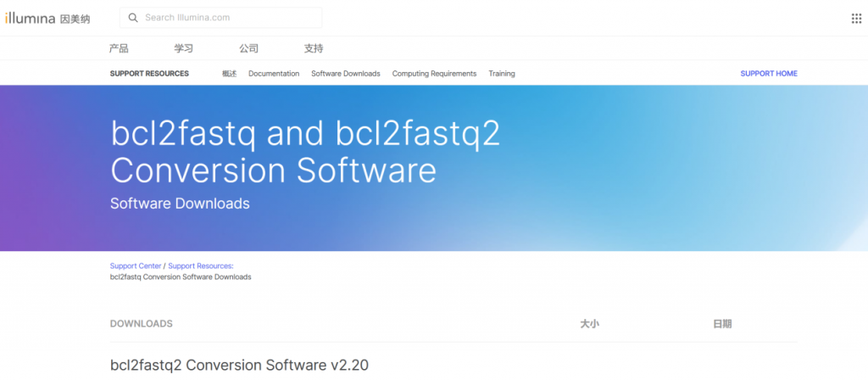The height and width of the screenshot is (380, 868).
Task: Open the 支持 navigation menu
Action: coord(314,48)
